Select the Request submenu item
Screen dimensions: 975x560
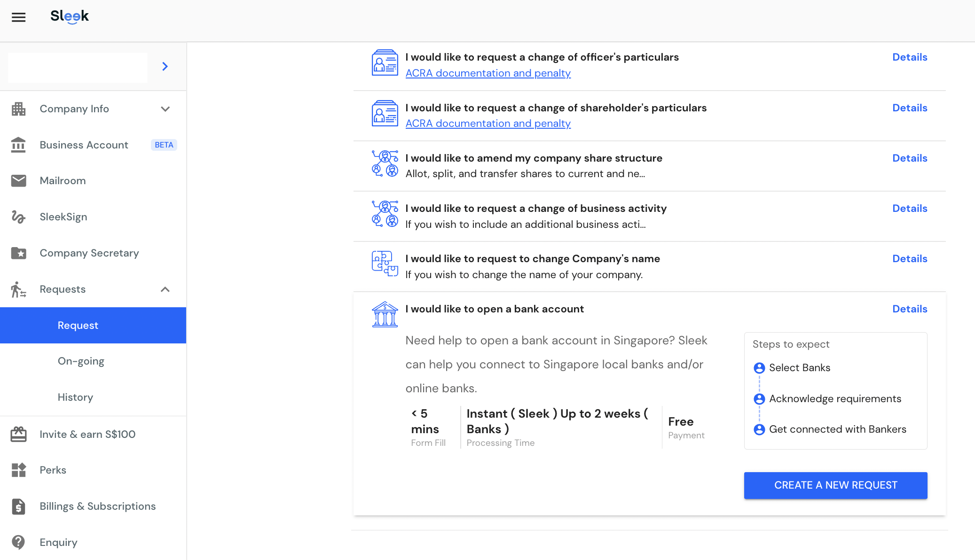click(x=93, y=325)
